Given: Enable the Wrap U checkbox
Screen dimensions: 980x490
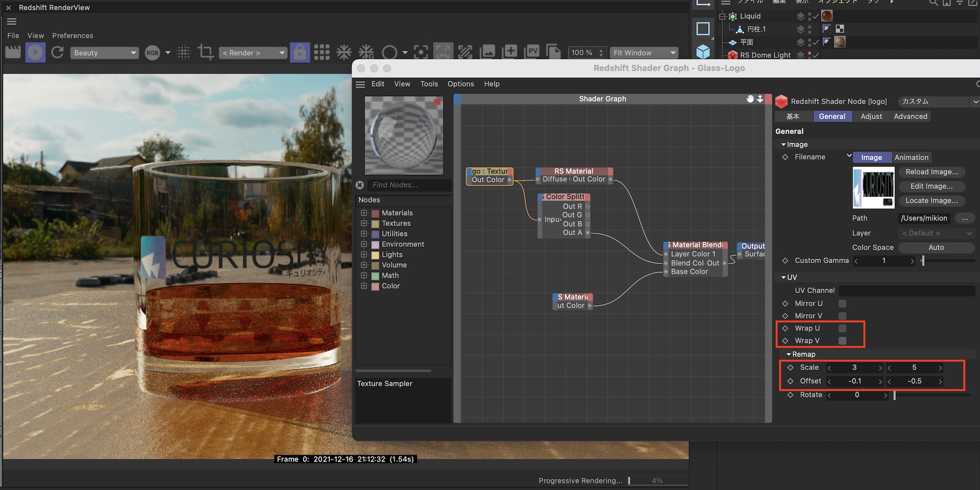Looking at the screenshot, I should pos(842,328).
